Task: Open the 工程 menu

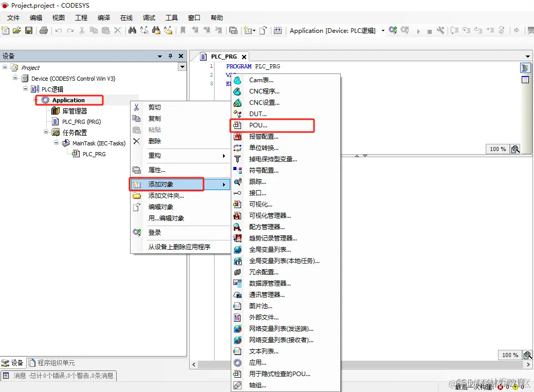Action: coord(81,17)
